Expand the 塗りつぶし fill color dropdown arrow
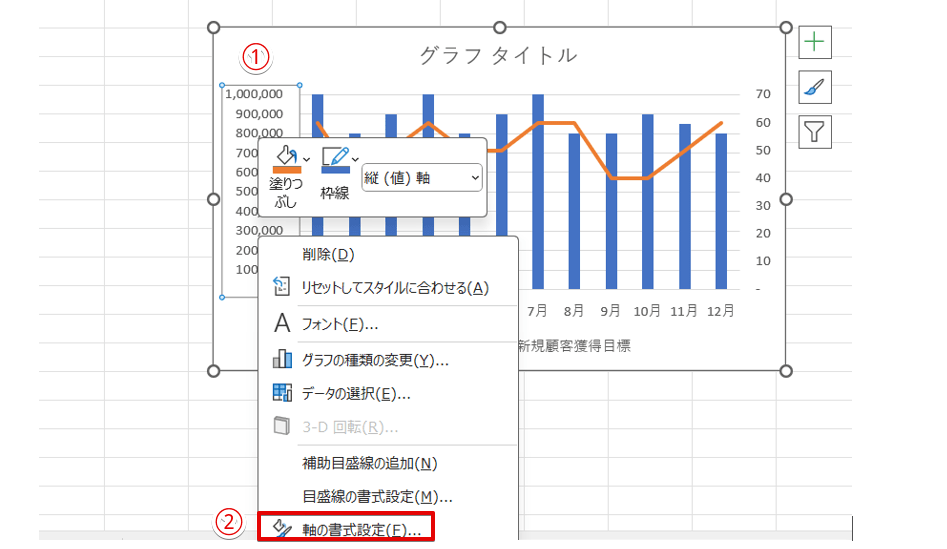 point(306,159)
